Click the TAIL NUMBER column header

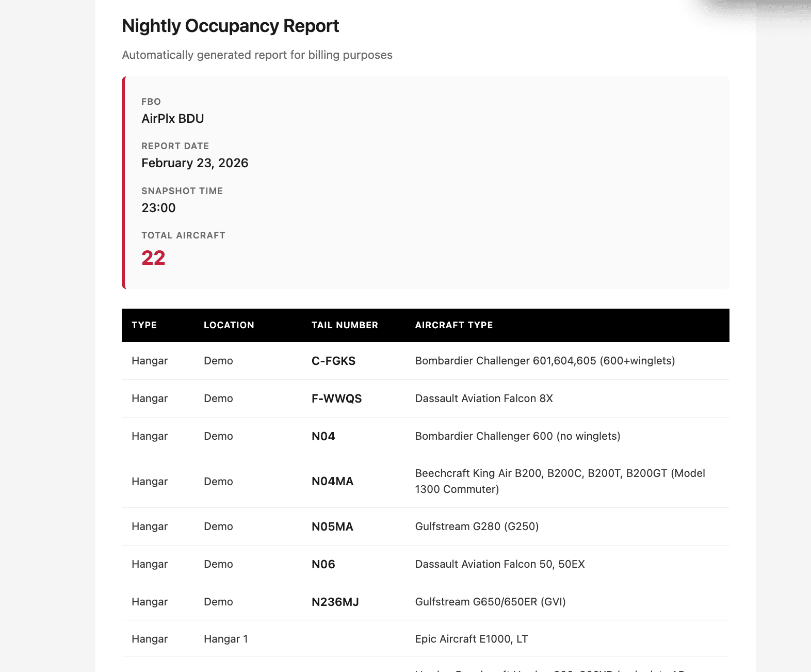click(345, 325)
